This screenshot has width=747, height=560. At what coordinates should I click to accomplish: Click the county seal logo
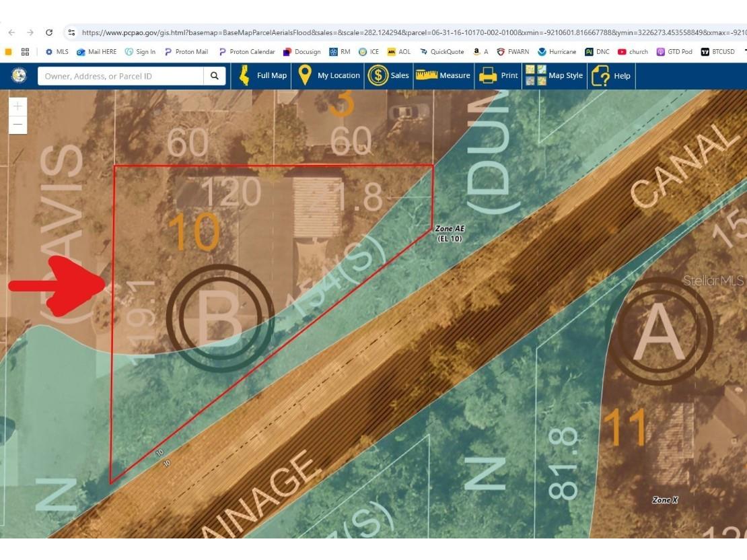click(20, 76)
